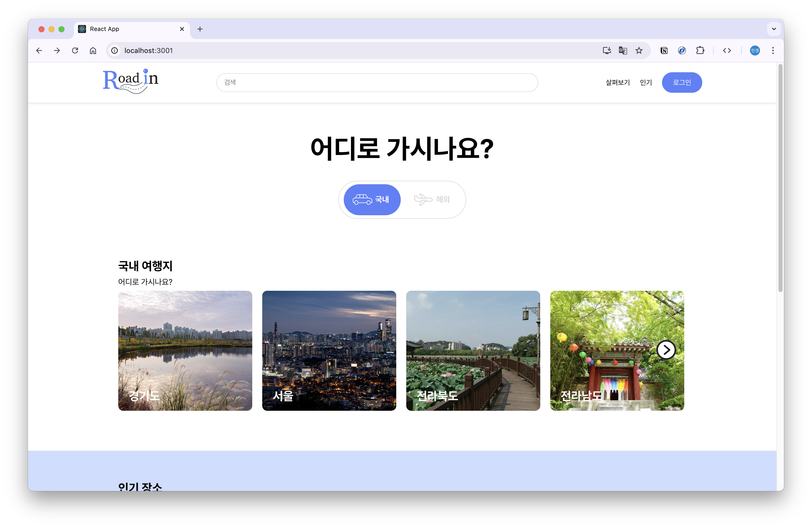812x528 pixels.
Task: Click the next arrow on destination carousel
Action: coord(666,350)
